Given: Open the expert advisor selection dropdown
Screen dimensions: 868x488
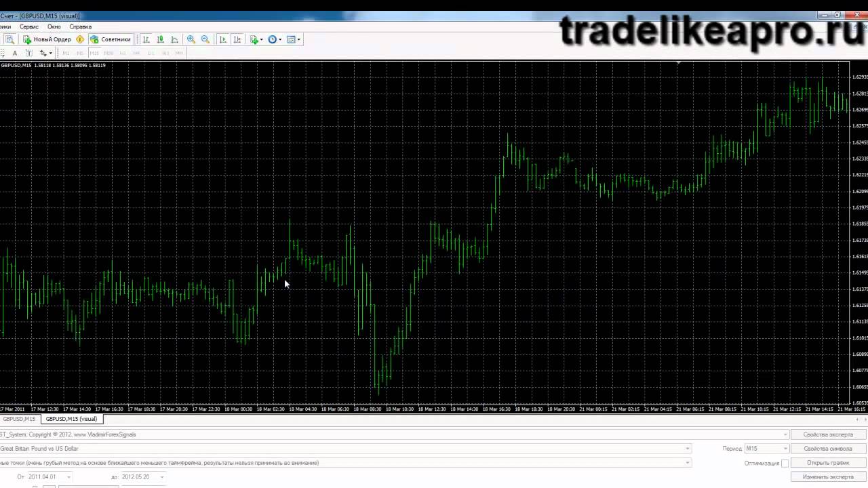Looking at the screenshot, I should point(786,434).
